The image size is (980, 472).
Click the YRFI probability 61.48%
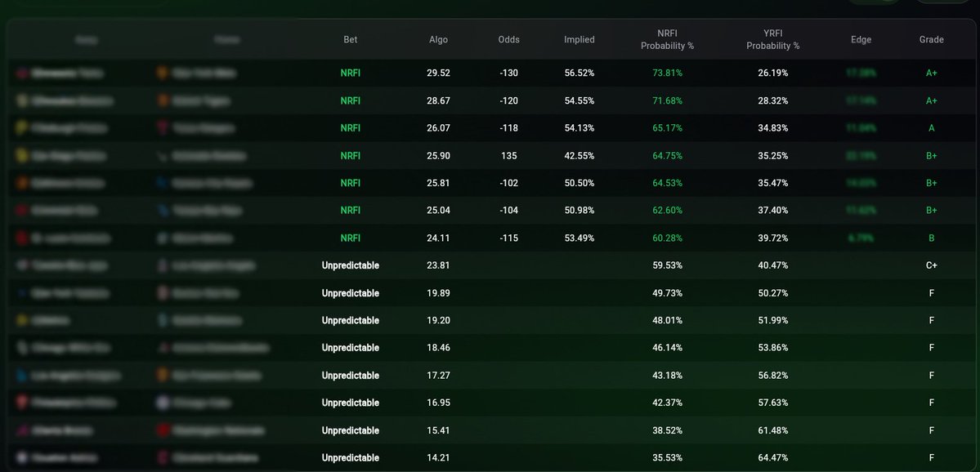pos(772,430)
